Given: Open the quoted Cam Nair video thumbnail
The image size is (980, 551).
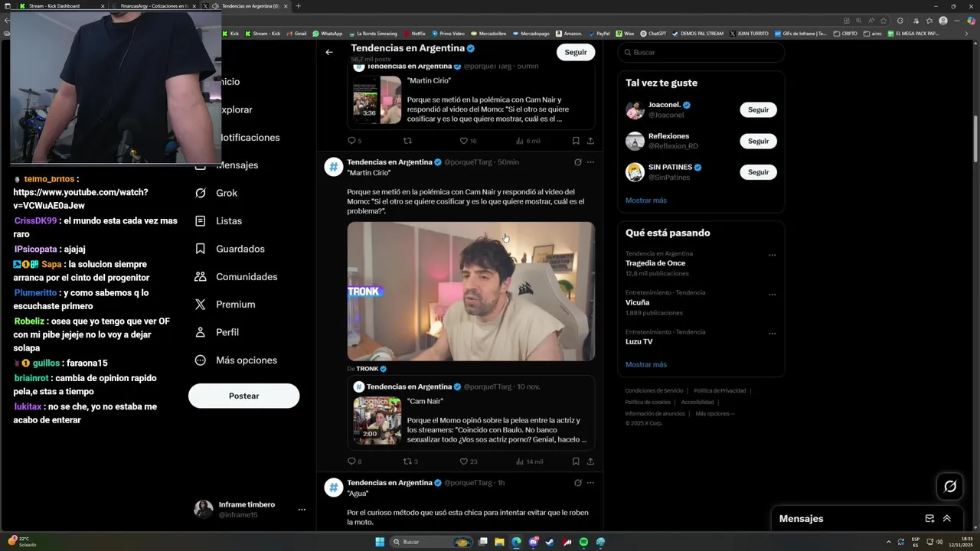Looking at the screenshot, I should [x=377, y=420].
